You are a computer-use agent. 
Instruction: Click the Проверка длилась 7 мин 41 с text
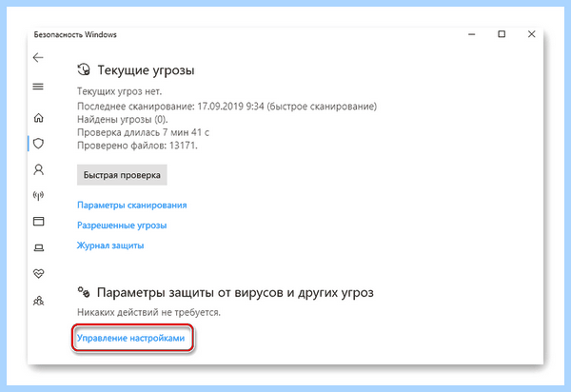point(143,132)
